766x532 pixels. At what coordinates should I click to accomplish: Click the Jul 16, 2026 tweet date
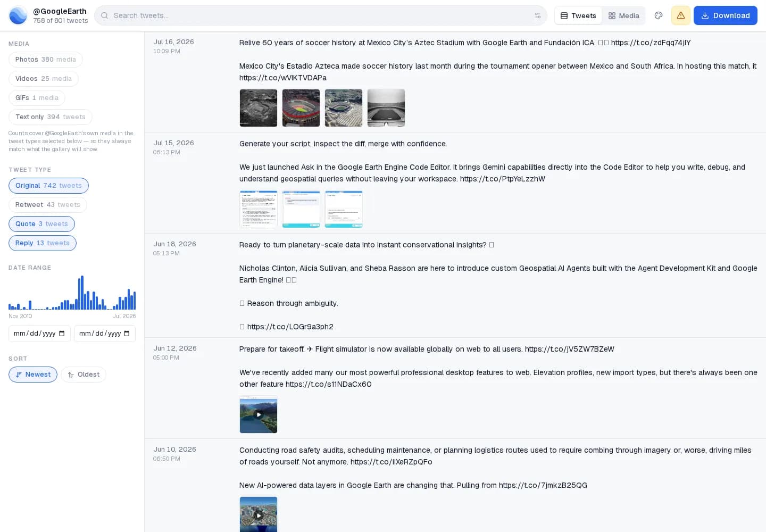pyautogui.click(x=173, y=42)
